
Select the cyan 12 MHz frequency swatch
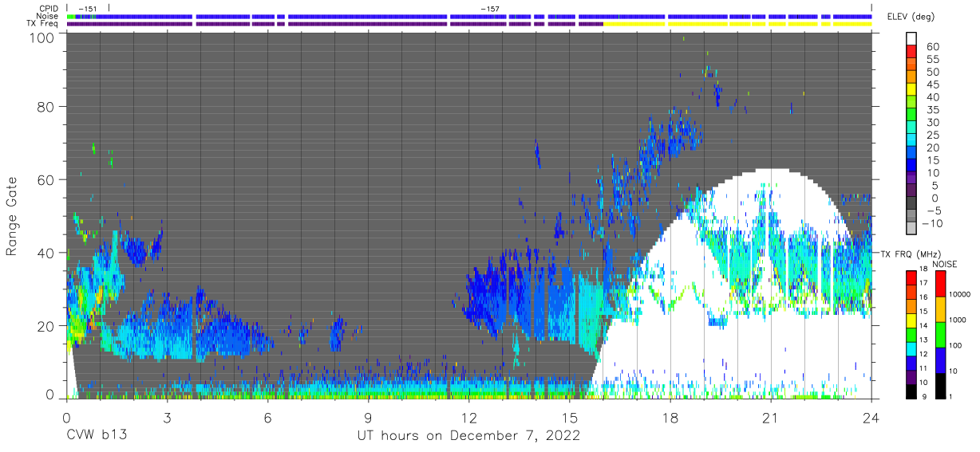click(x=911, y=349)
